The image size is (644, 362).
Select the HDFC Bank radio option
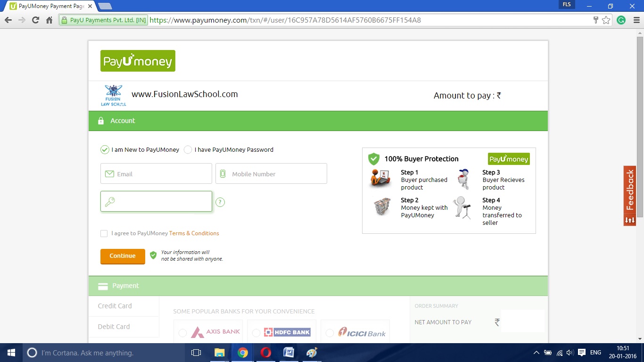coord(256,333)
